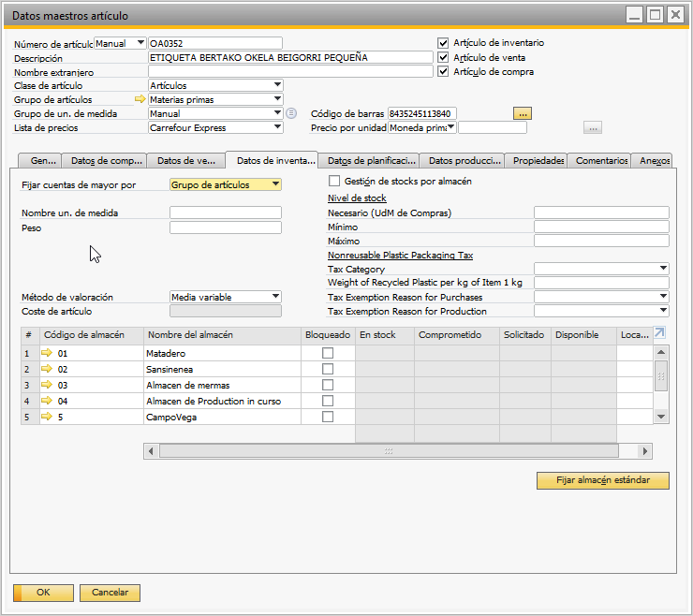Click the vertical scrollbar thumb of warehouse table

tap(661, 376)
